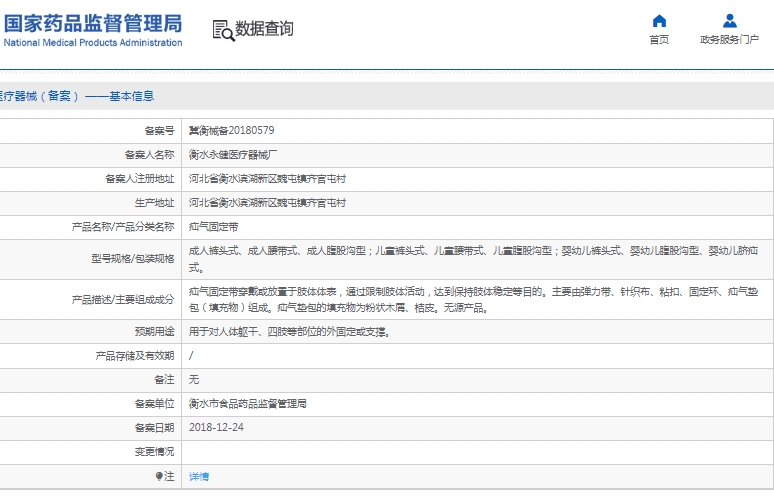Screen dimensions: 774x496
Task: Click the 生产地址 address value
Action: click(x=267, y=203)
